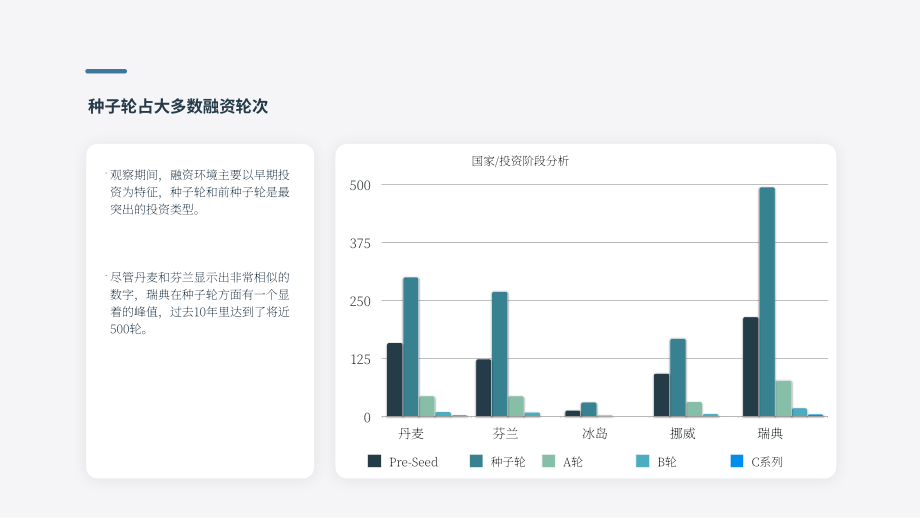920x518 pixels.
Task: Click the 瑞典 axis label
Action: pos(770,434)
